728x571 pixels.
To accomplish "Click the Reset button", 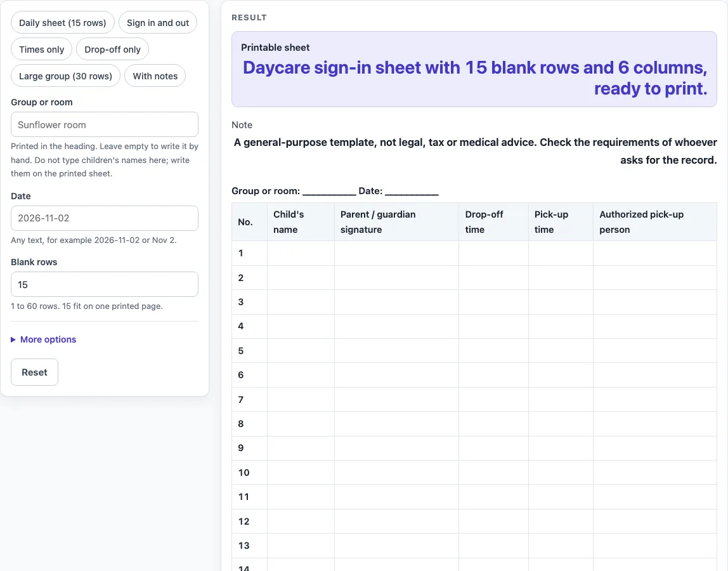I will point(34,372).
